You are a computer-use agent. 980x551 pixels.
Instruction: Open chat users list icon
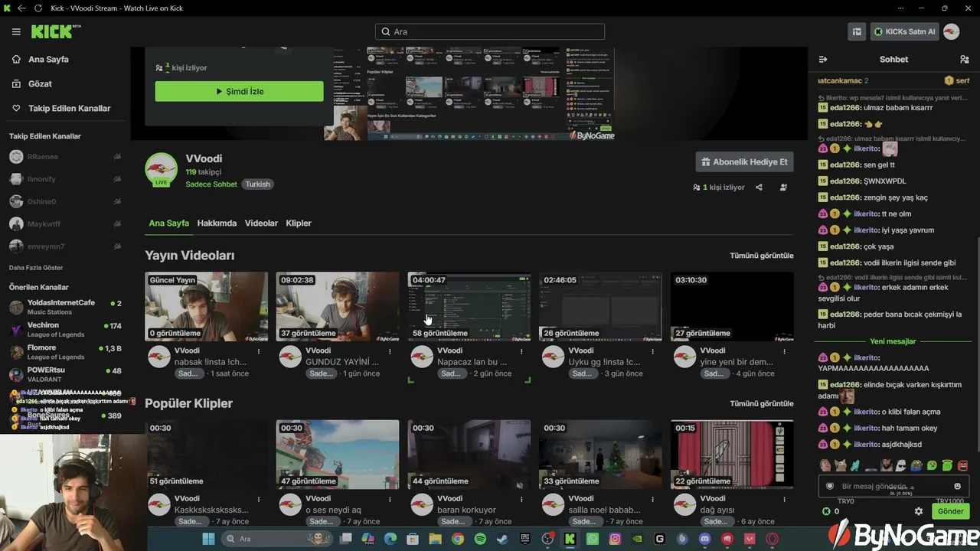964,59
